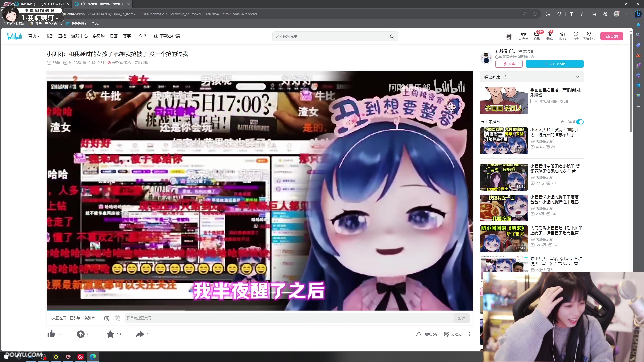Click the video progress bar

coord(259,311)
